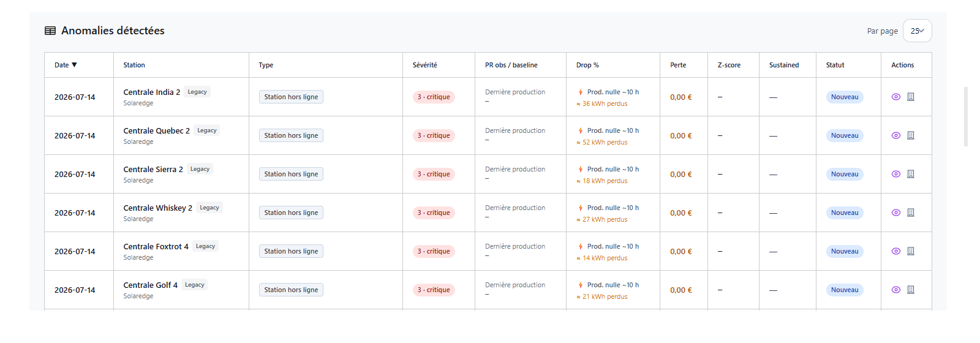Image resolution: width=980 pixels, height=343 pixels.
Task: Open the Centrale Sierra 2 station link
Action: [x=153, y=170]
